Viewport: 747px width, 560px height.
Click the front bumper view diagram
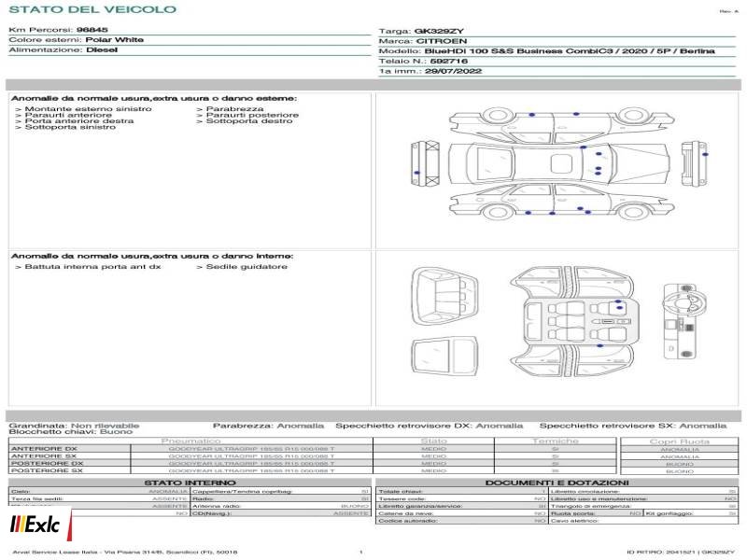tap(426, 163)
